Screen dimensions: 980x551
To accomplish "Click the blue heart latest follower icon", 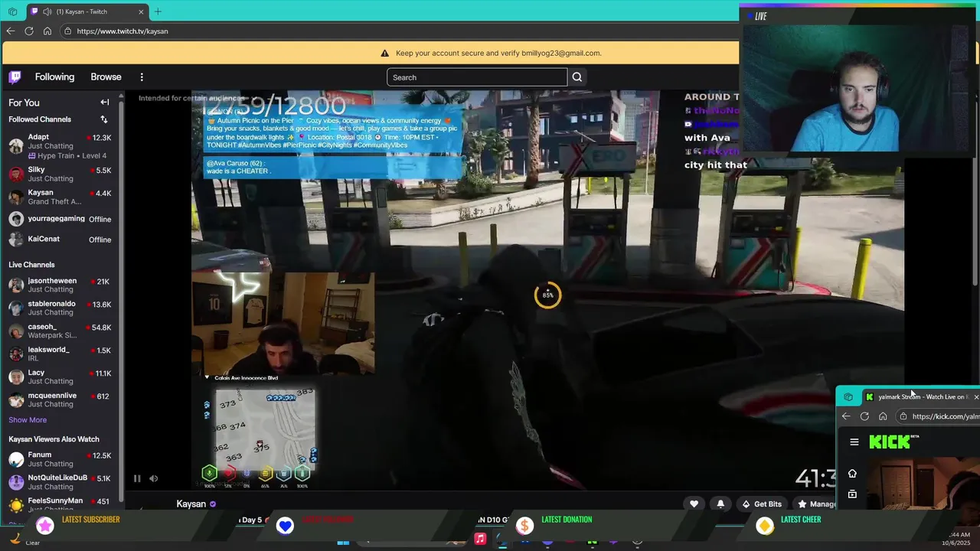I will tap(285, 525).
